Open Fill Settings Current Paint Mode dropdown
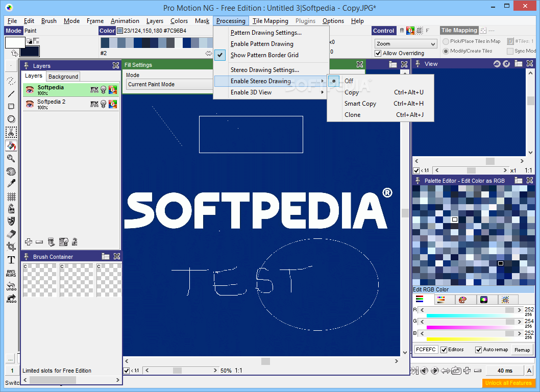Image resolution: width=540 pixels, height=392 pixels. point(169,84)
